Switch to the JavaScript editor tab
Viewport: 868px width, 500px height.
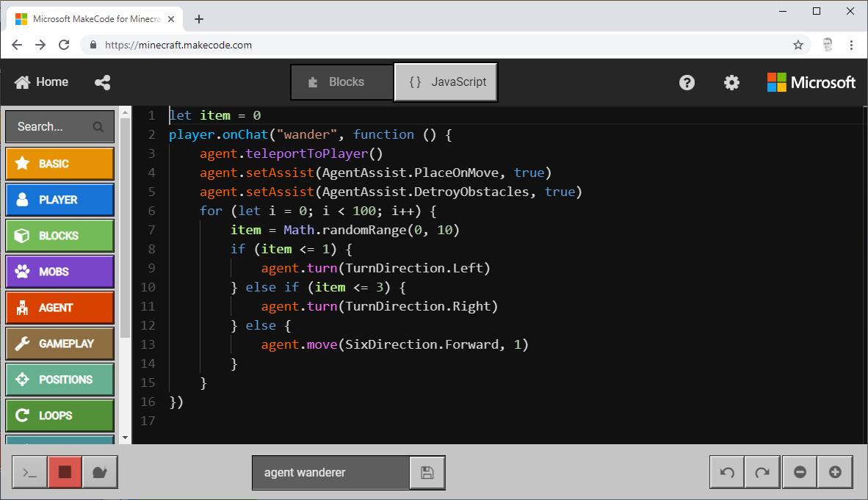click(446, 82)
